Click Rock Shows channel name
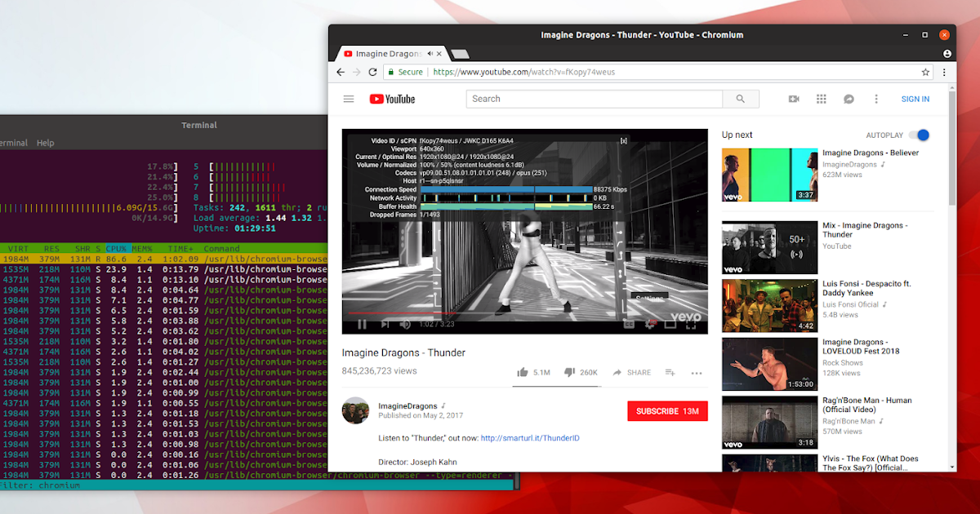This screenshot has width=980, height=514. point(843,362)
